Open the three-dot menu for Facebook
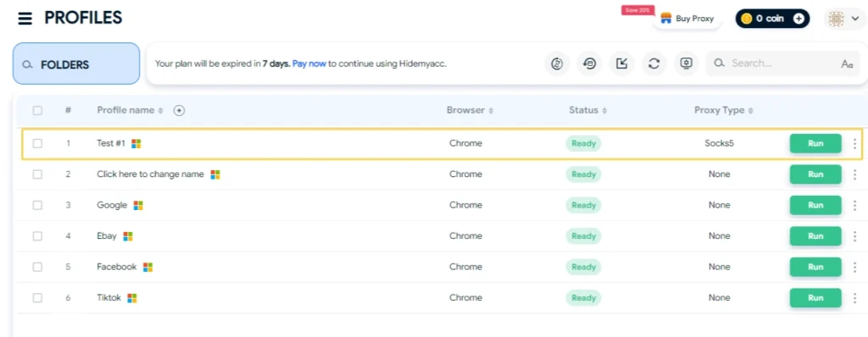This screenshot has width=868, height=337. click(854, 267)
